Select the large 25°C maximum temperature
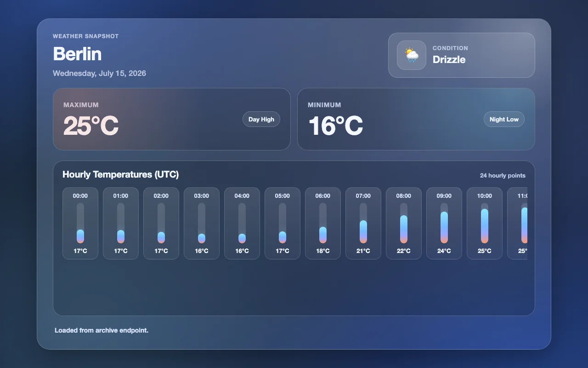 pos(91,126)
